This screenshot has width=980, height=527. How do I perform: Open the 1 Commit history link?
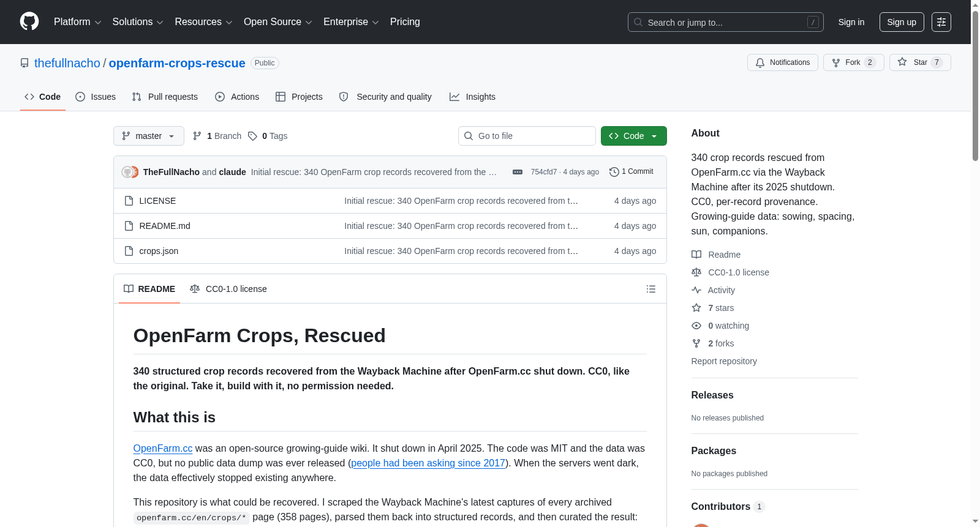(631, 172)
